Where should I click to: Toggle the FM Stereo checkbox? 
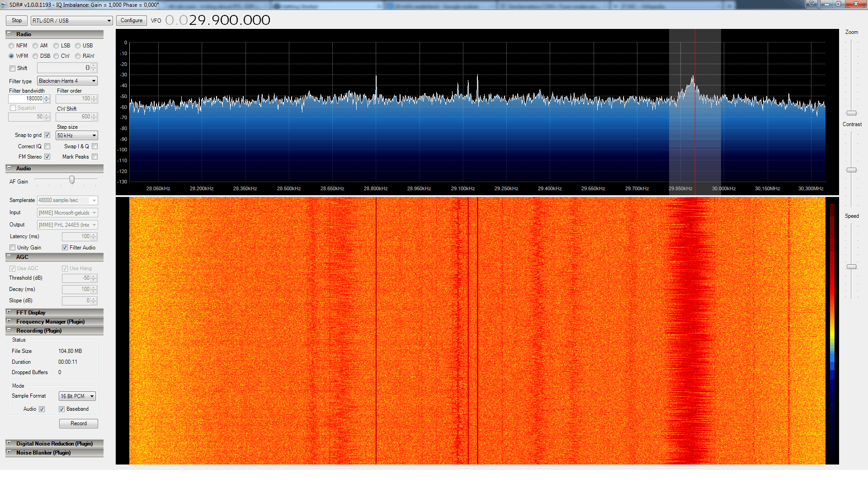47,157
